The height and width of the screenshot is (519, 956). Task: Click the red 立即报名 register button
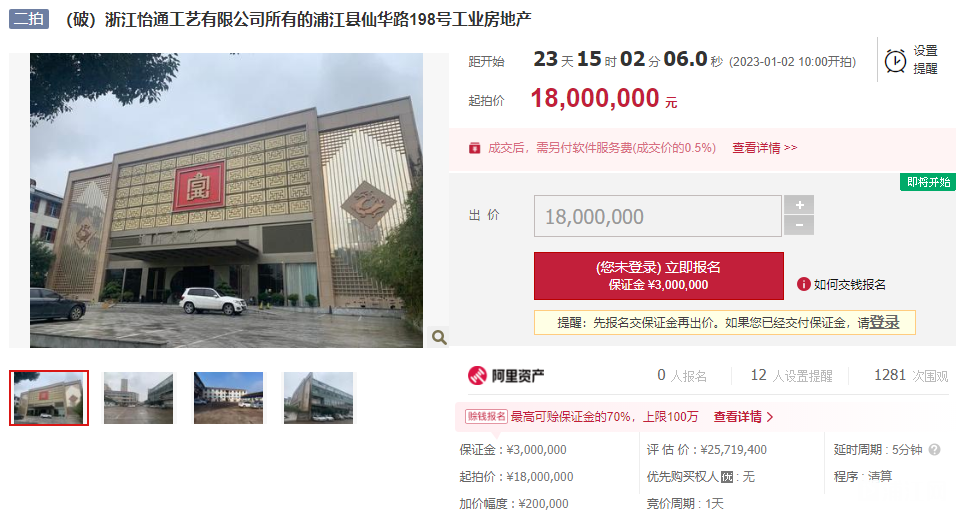coord(658,276)
